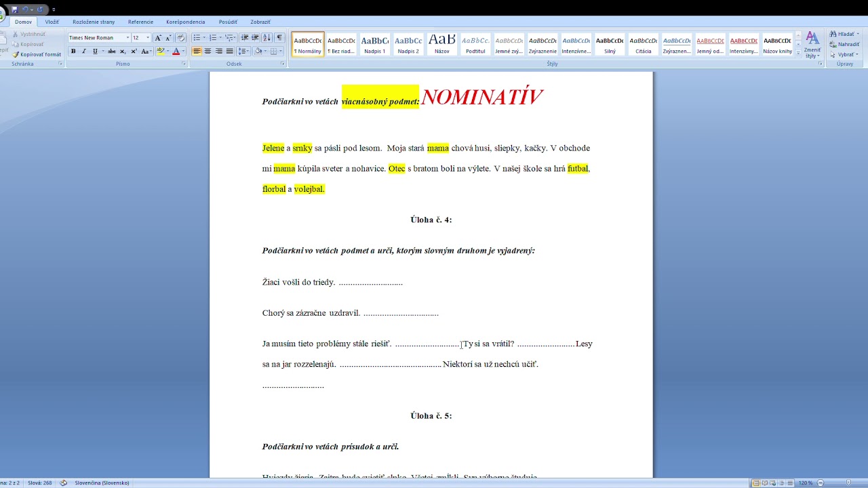Open Písmo dialog launcher
The height and width of the screenshot is (488, 868).
[x=184, y=64]
